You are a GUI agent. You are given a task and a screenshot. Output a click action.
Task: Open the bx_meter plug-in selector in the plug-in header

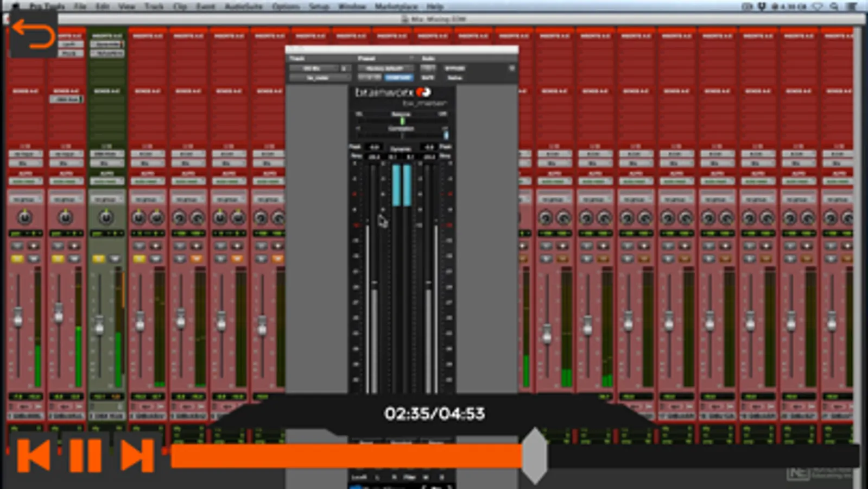click(x=319, y=78)
